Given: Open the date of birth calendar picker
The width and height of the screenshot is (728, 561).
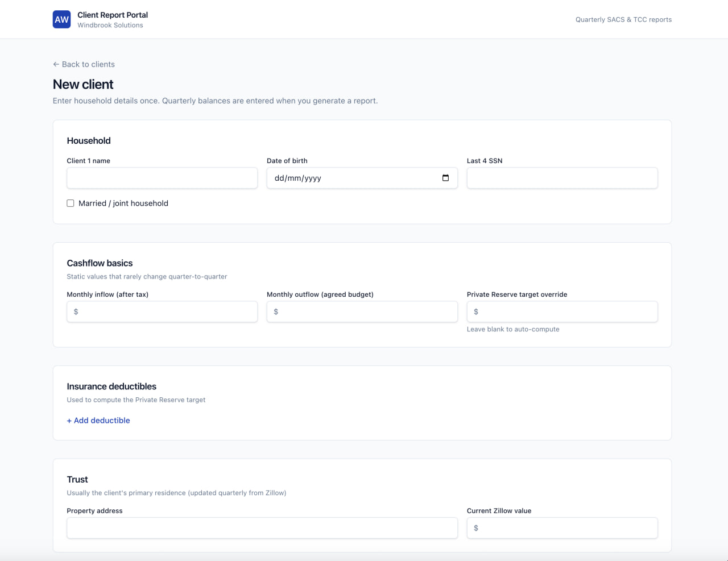Looking at the screenshot, I should 445,178.
